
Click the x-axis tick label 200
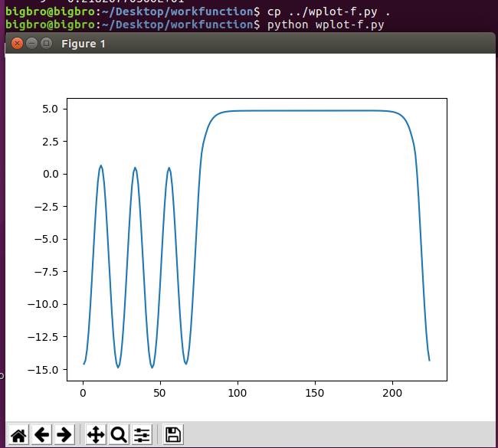click(x=392, y=394)
